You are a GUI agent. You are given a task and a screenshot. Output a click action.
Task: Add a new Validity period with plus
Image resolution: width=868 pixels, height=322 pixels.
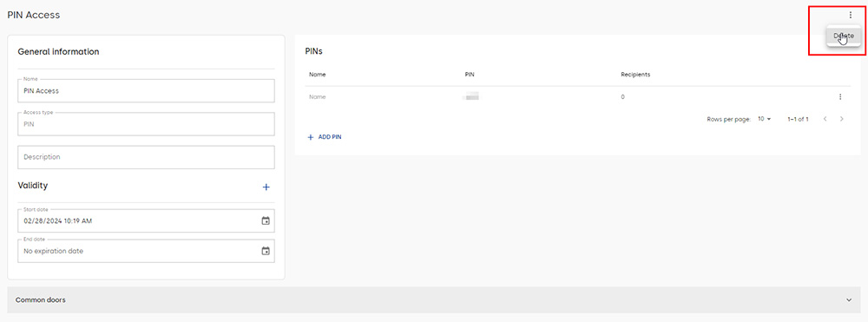point(266,187)
